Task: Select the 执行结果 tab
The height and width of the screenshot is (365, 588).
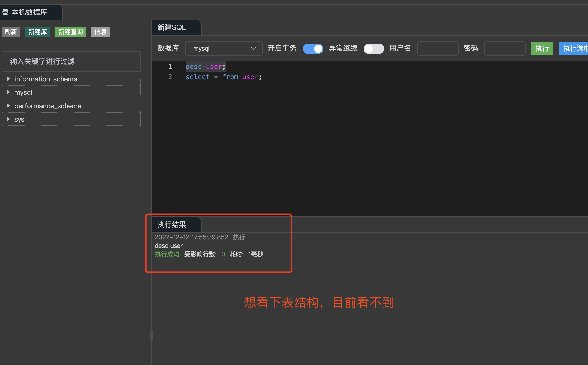Action: tap(172, 225)
